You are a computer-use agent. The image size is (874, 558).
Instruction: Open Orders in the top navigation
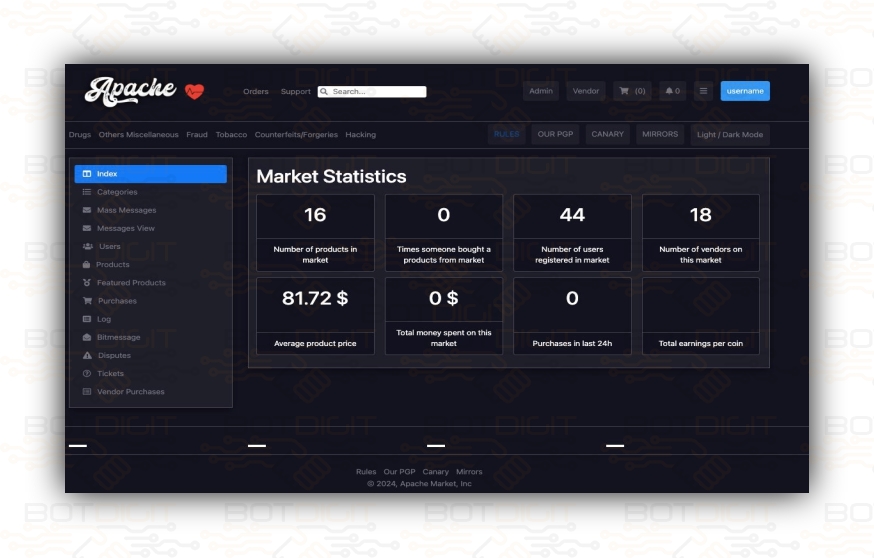tap(256, 91)
